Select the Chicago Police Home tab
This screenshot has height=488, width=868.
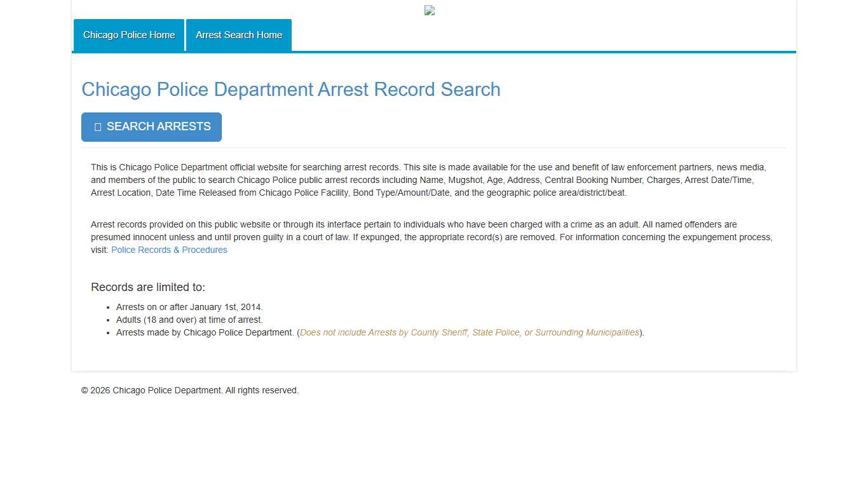tap(128, 35)
